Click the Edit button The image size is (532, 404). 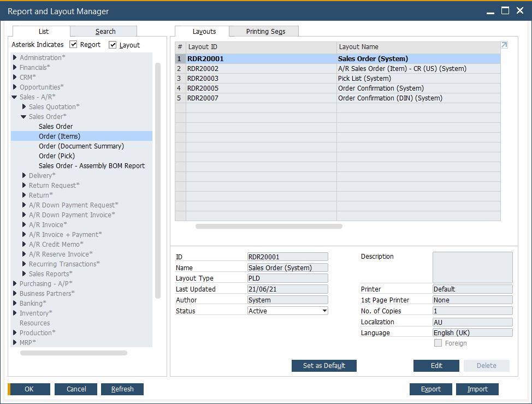436,365
